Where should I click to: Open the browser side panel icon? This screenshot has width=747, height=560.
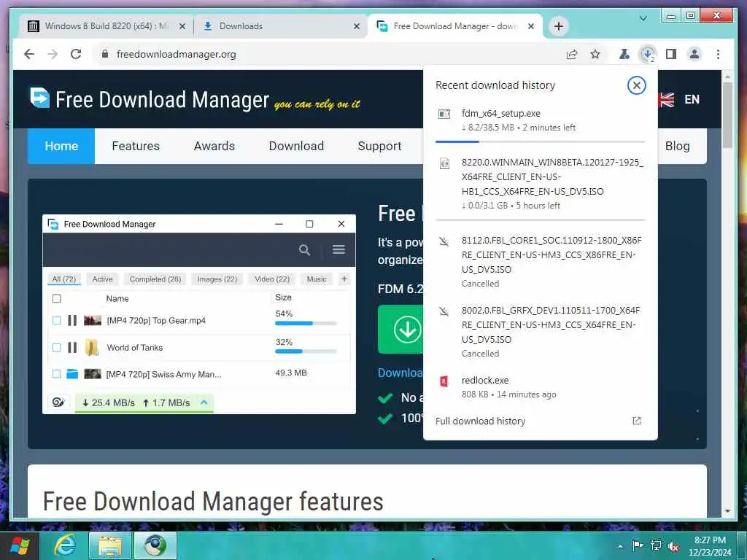[671, 54]
